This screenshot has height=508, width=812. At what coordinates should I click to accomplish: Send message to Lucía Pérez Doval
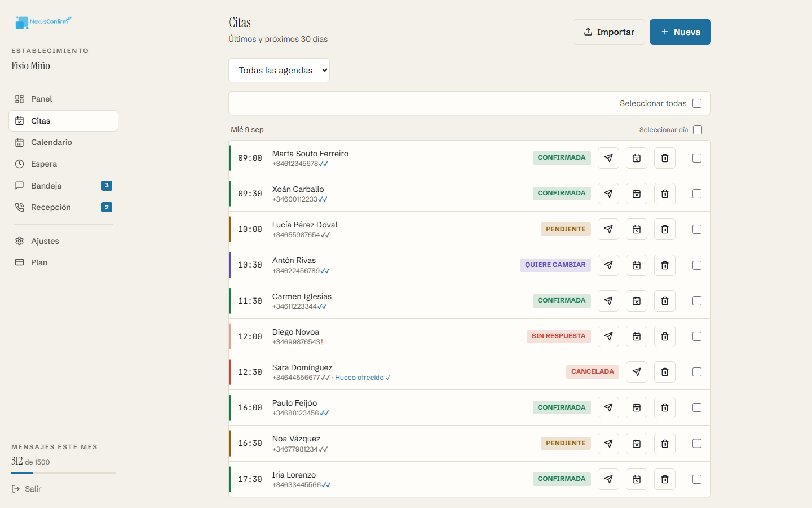(608, 229)
